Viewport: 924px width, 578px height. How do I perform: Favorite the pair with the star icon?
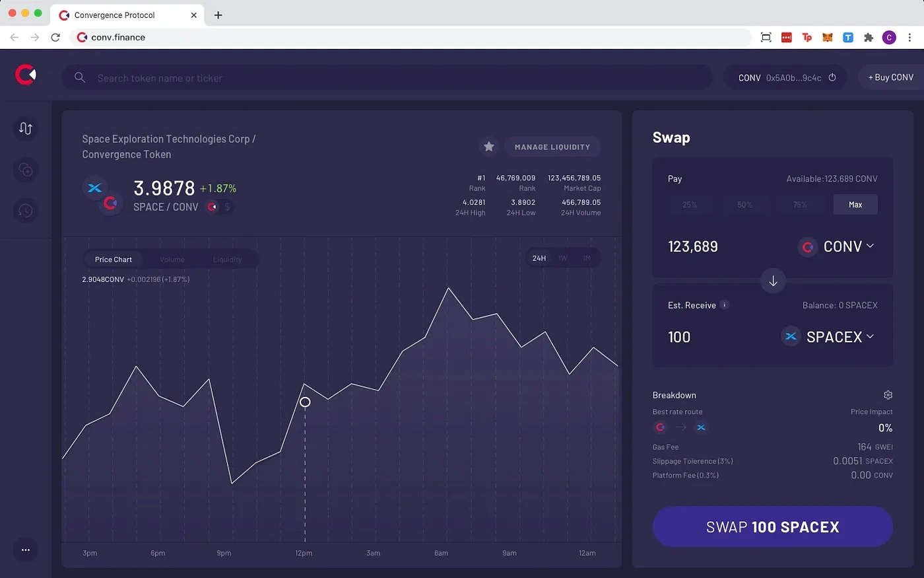[488, 147]
